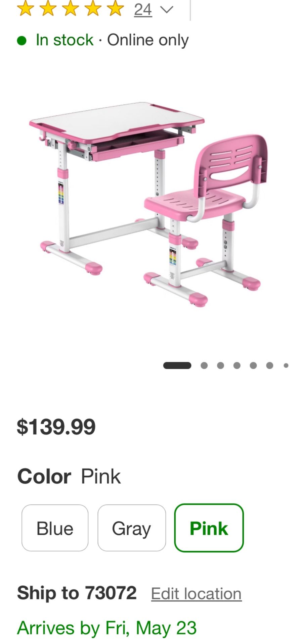Tap the Arrives by Fri, May 23 text
This screenshot has width=298, height=644.
pyautogui.click(x=107, y=628)
